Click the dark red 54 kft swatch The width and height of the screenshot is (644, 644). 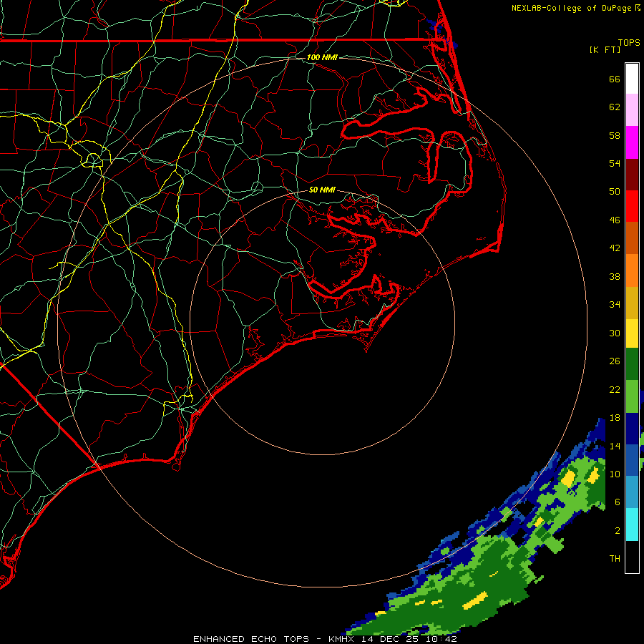coord(632,174)
